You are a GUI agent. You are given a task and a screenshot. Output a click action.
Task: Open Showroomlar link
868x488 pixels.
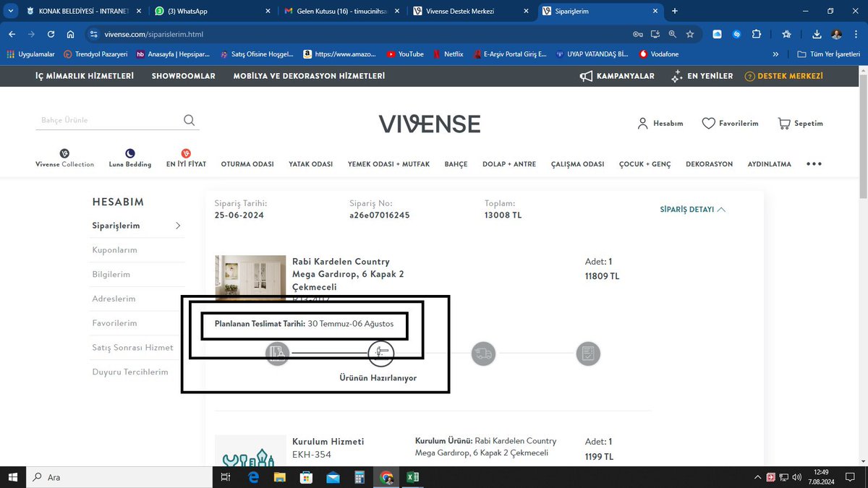click(183, 76)
